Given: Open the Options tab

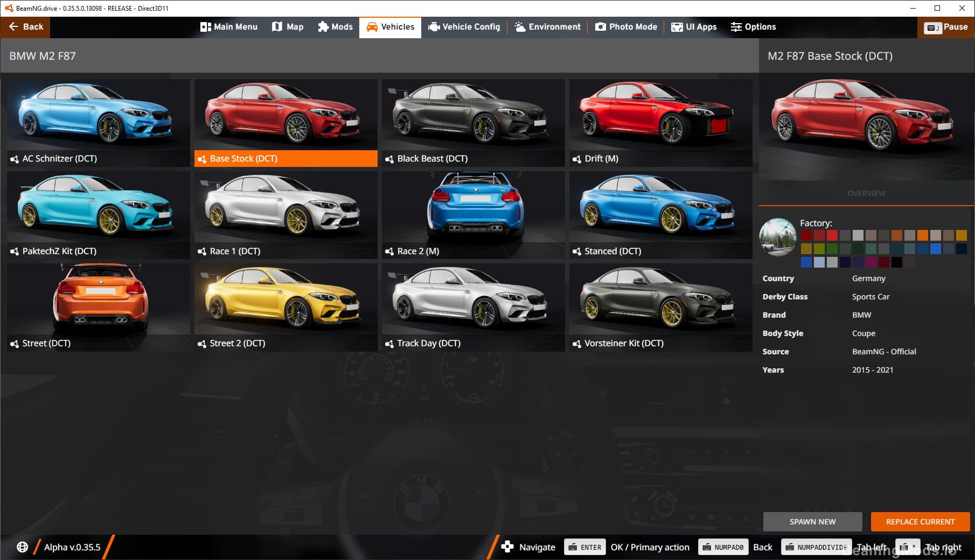Looking at the screenshot, I should (x=753, y=27).
